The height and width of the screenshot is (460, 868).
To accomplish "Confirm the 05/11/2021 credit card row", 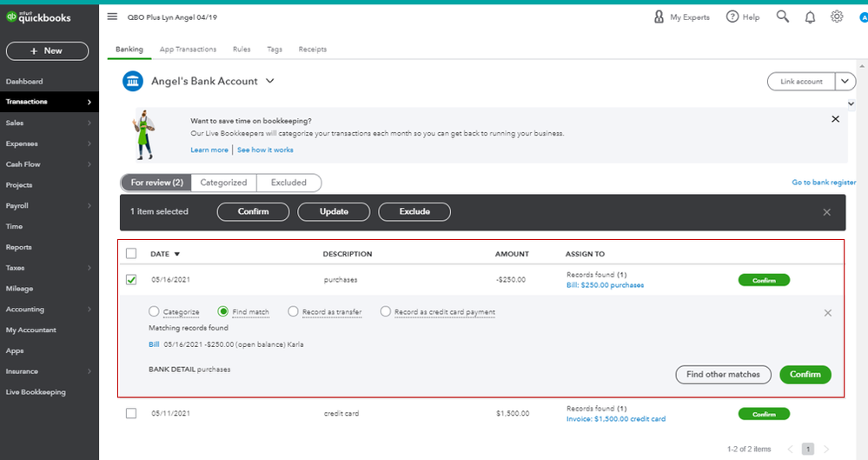I will 764,414.
